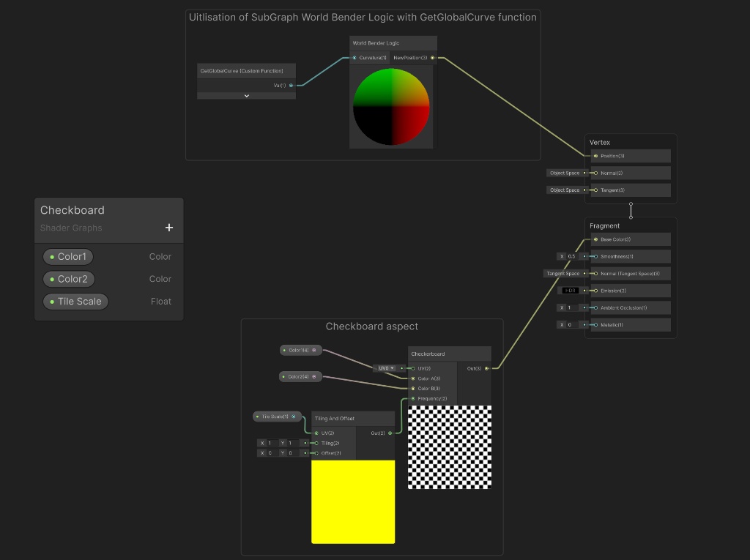Toggle the exposed dot on the Color1 property
The width and height of the screenshot is (750, 560).
(x=51, y=256)
